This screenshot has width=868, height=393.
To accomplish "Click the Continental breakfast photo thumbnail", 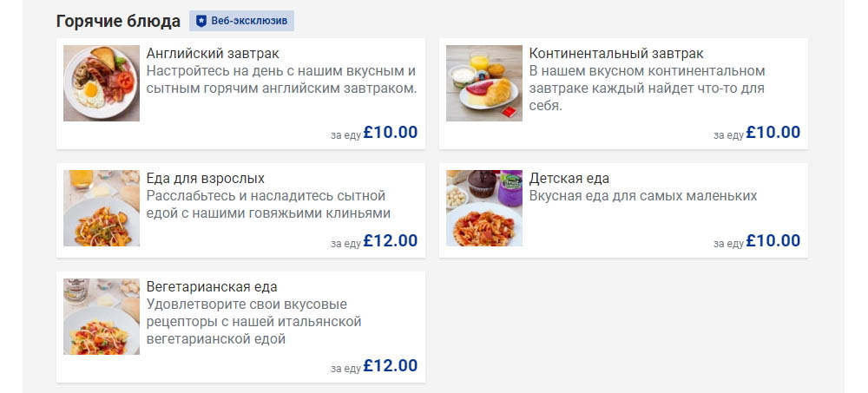I will [484, 83].
